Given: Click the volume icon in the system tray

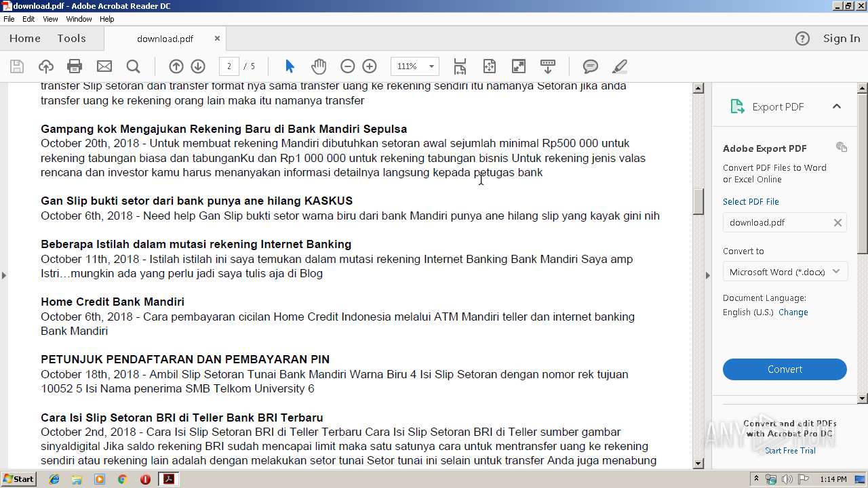Looking at the screenshot, I should pyautogui.click(x=787, y=479).
